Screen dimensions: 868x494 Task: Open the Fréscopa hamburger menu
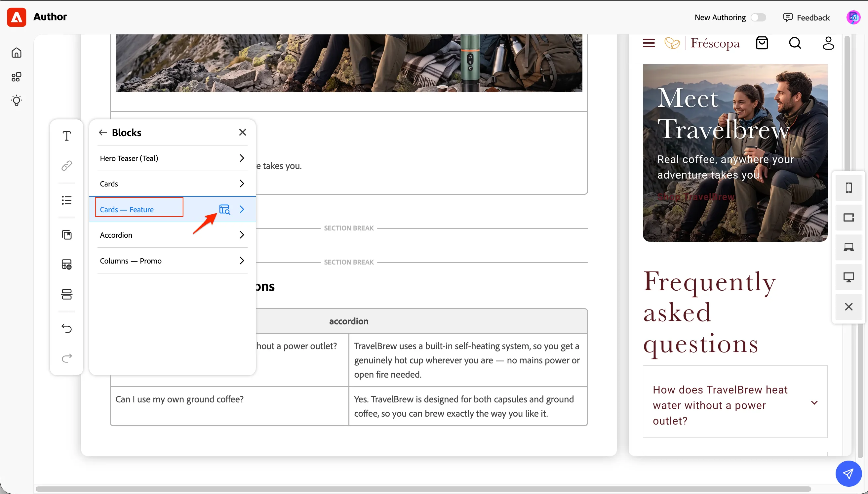click(649, 43)
